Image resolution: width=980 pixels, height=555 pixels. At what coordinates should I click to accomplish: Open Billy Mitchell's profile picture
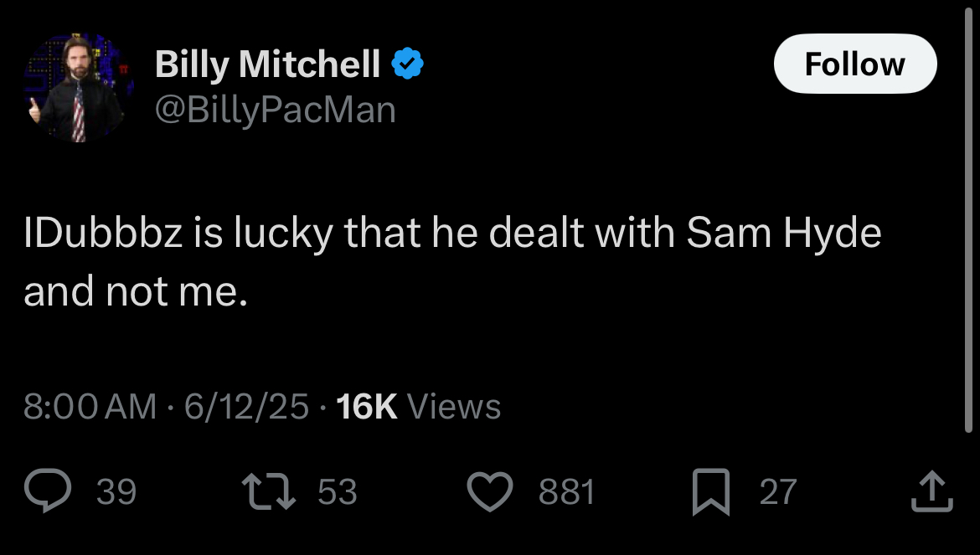[78, 87]
